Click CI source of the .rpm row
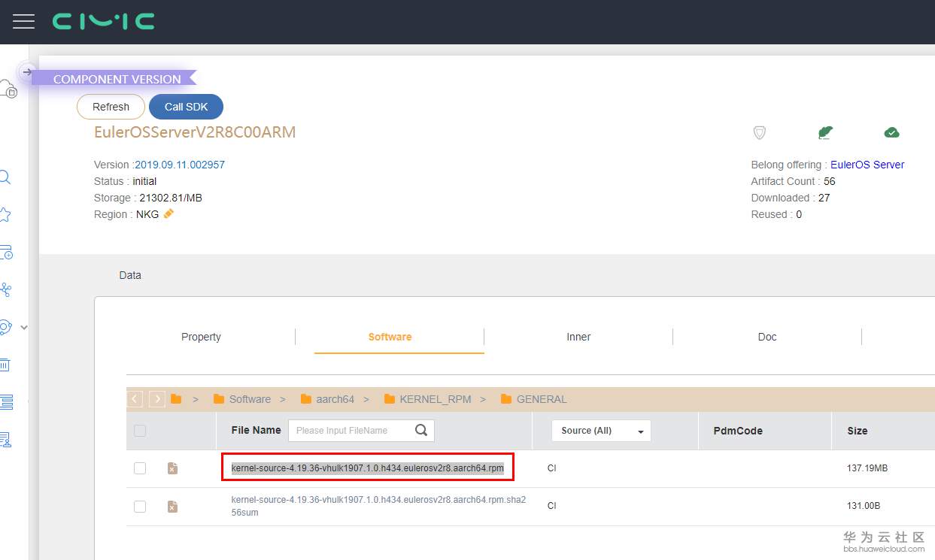Screen dimensions: 935x560 pos(552,468)
